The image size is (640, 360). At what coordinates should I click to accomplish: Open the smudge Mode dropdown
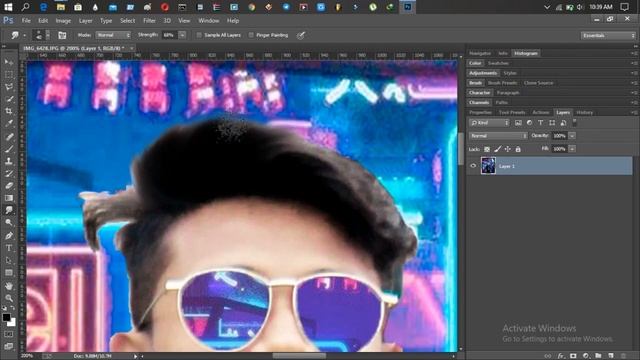coord(113,36)
